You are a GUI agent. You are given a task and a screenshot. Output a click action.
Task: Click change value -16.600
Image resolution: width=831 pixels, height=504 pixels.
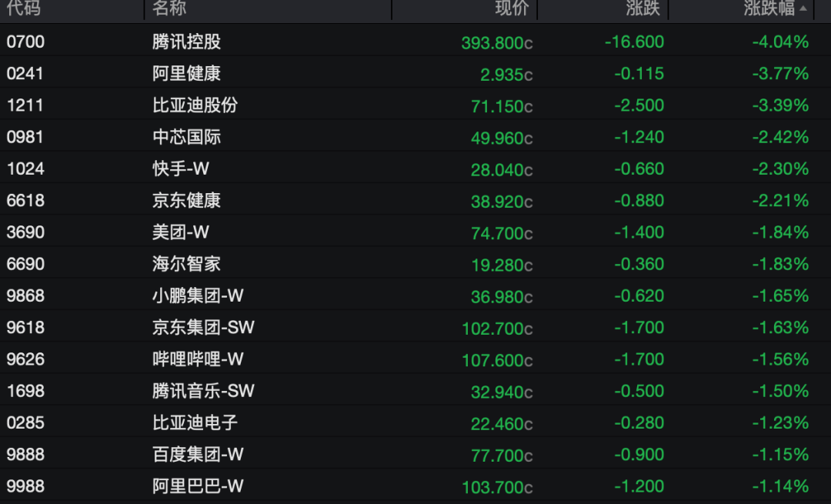click(x=634, y=42)
